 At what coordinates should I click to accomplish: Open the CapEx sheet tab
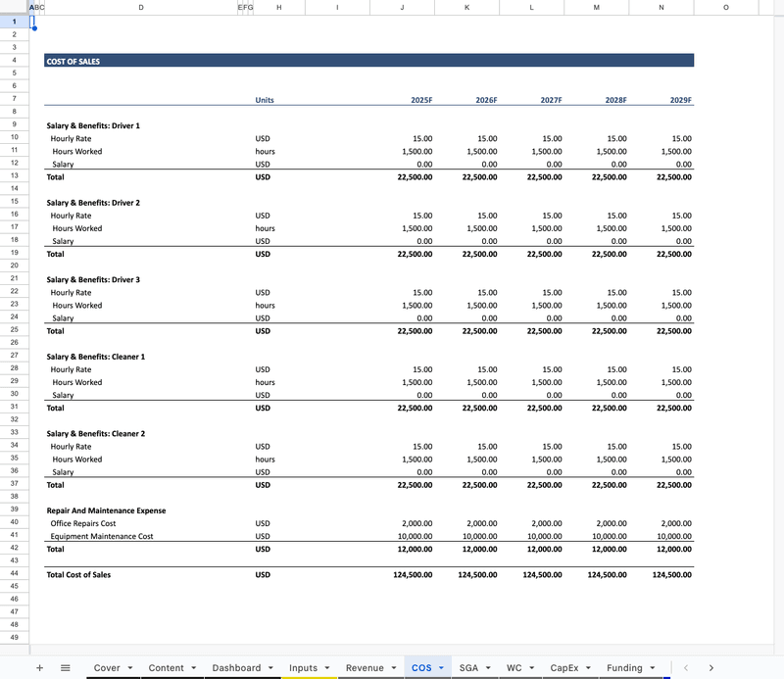pos(564,668)
